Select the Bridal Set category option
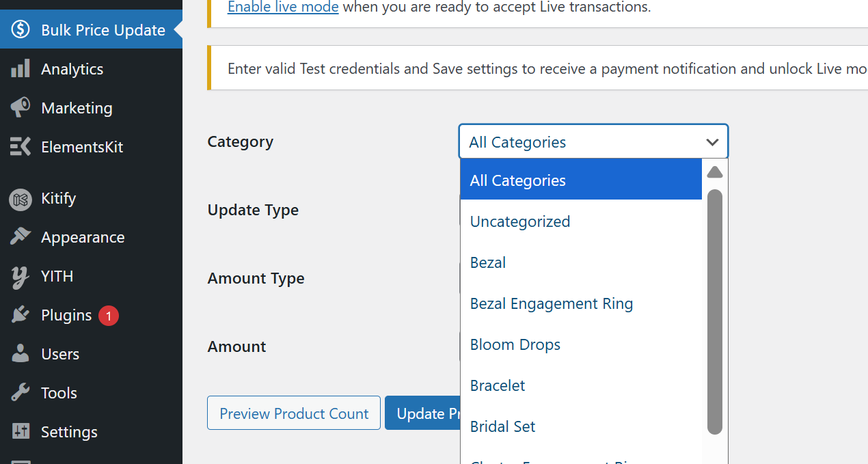 (503, 426)
